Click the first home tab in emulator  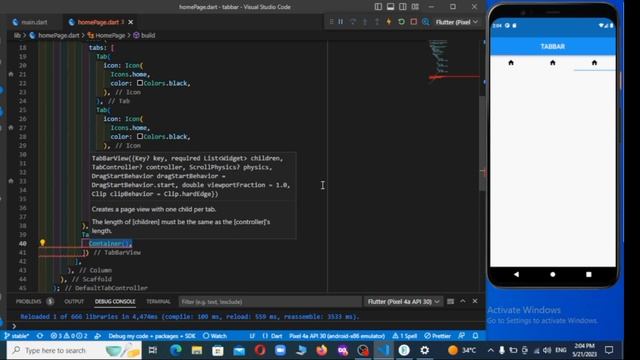tap(511, 63)
